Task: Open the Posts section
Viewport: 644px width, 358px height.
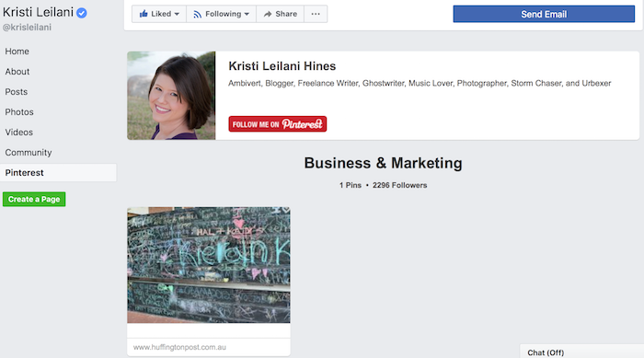Action: point(17,92)
